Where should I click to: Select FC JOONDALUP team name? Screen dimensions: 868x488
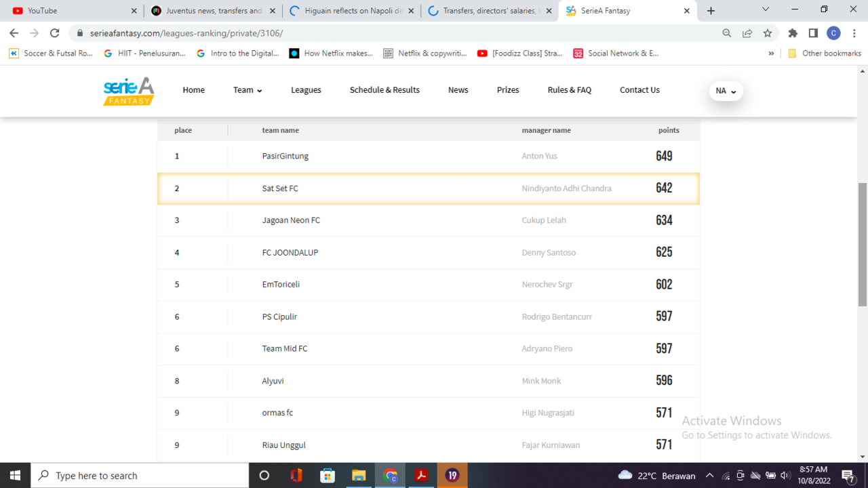pyautogui.click(x=290, y=252)
